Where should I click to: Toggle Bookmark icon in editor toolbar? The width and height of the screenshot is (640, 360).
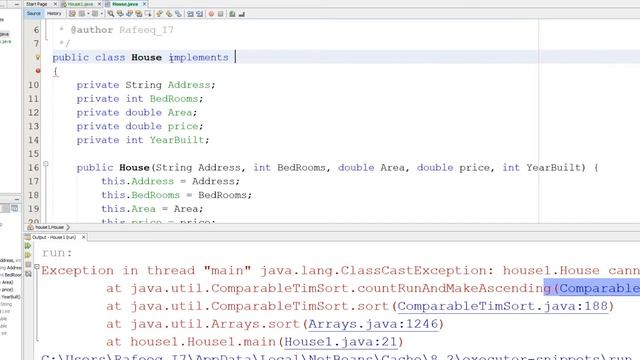coord(178,14)
